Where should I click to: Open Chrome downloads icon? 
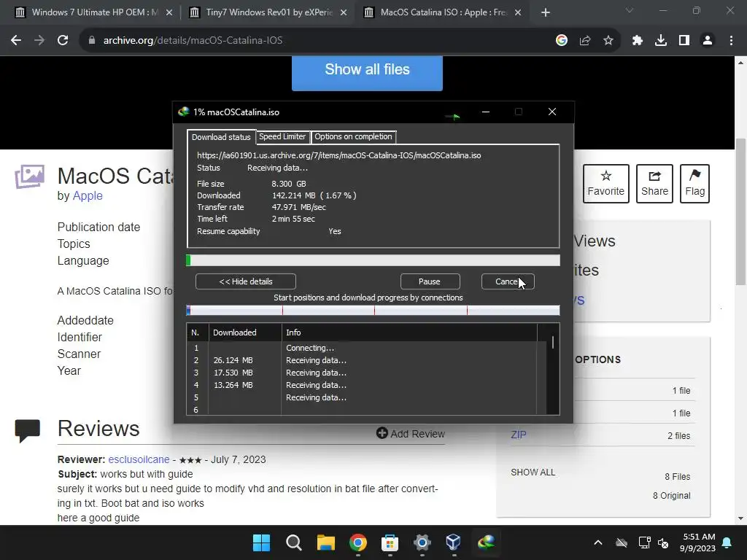tap(661, 41)
